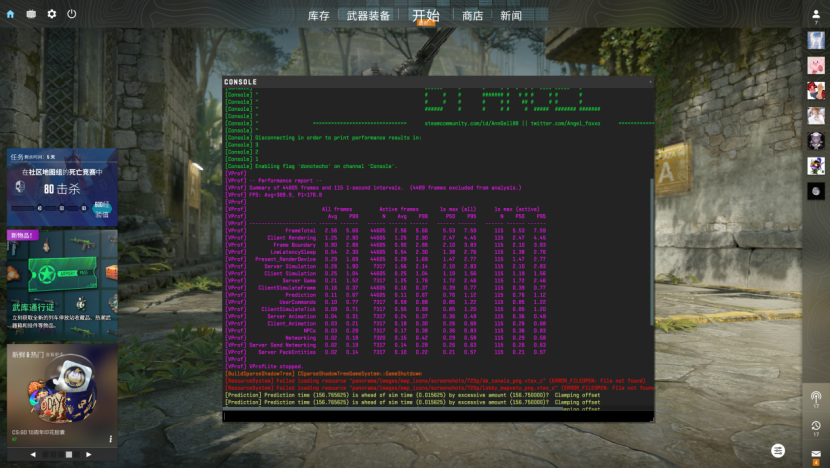Viewport: 830px width, 468px height.
Task: Click the round chat list icon
Action: coord(778,451)
